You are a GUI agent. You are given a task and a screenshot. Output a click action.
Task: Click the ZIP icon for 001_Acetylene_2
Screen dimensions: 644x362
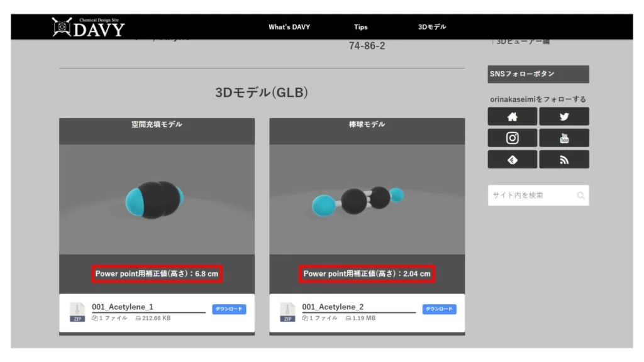(x=287, y=312)
